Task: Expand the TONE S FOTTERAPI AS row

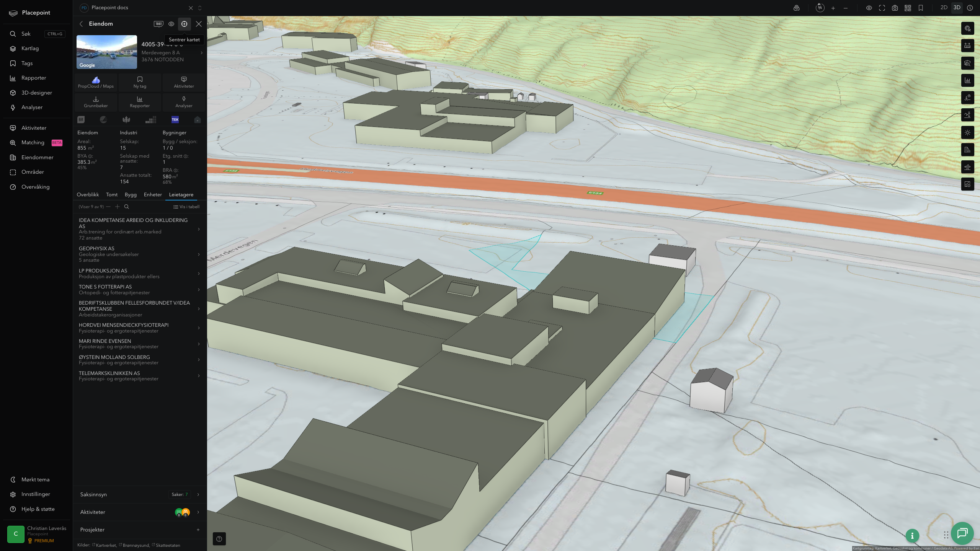Action: (x=139, y=290)
